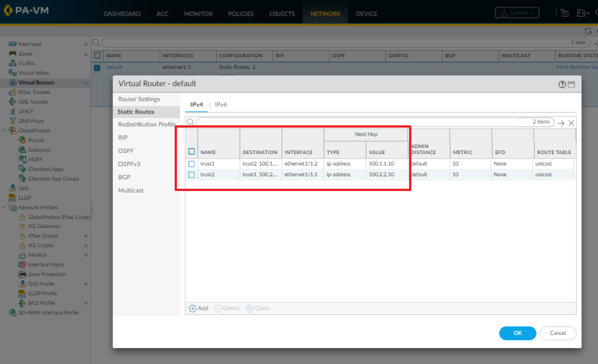Switch to the POLICIES tab
The width and height of the screenshot is (598, 364).
pyautogui.click(x=241, y=14)
